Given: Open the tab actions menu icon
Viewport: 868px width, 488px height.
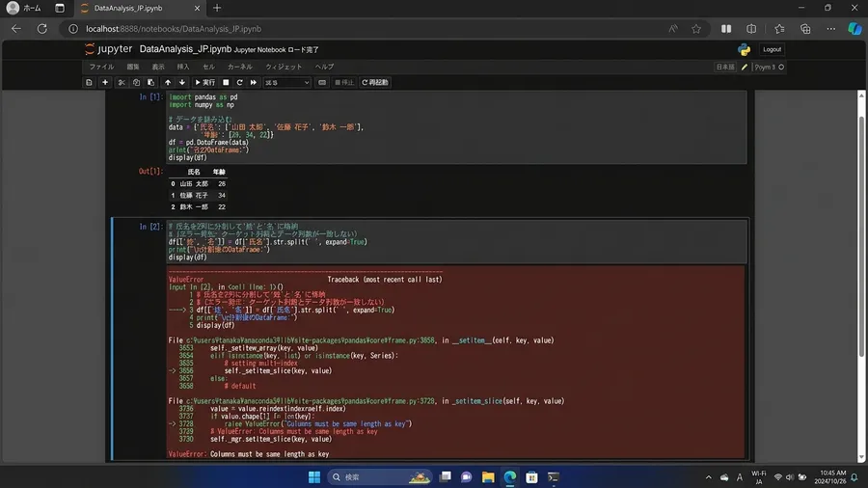Looking at the screenshot, I should coord(60,9).
